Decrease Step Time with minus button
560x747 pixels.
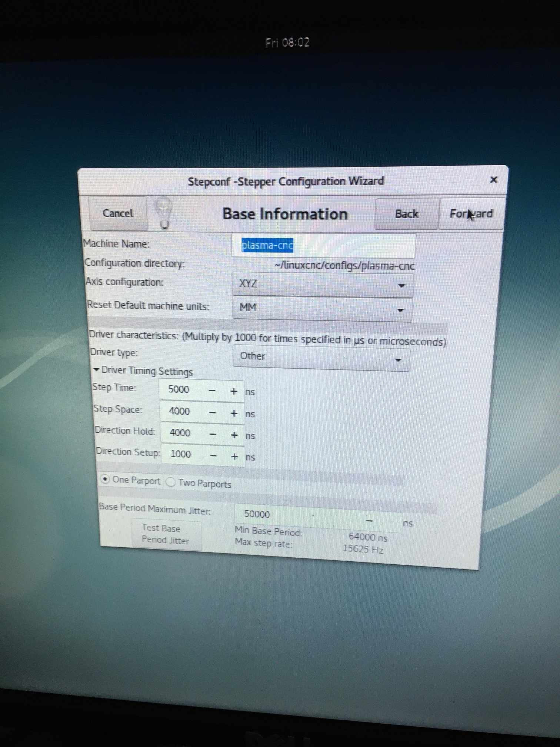pos(212,391)
